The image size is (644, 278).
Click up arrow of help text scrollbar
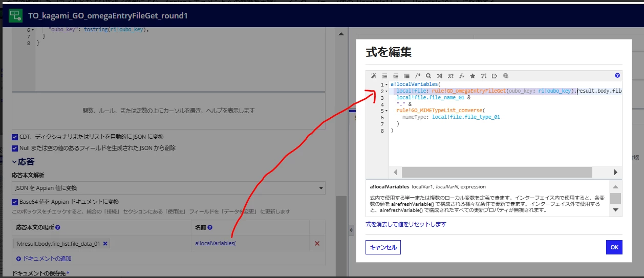click(x=615, y=186)
